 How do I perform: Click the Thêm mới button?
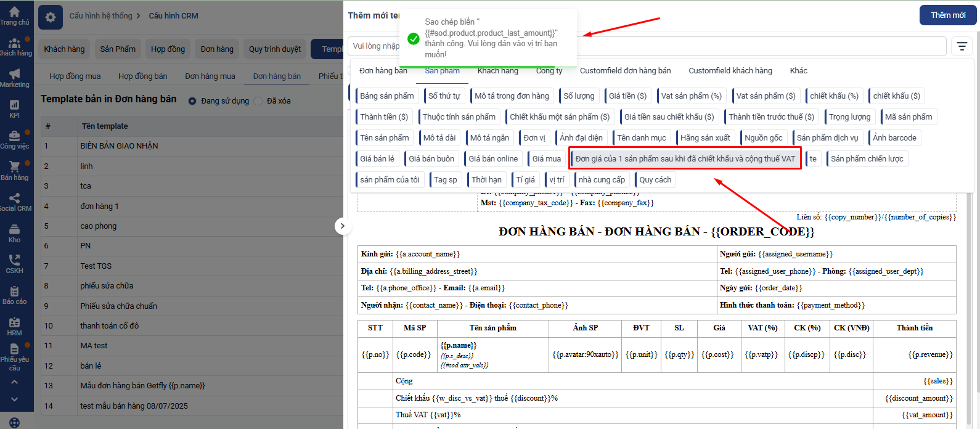point(947,15)
